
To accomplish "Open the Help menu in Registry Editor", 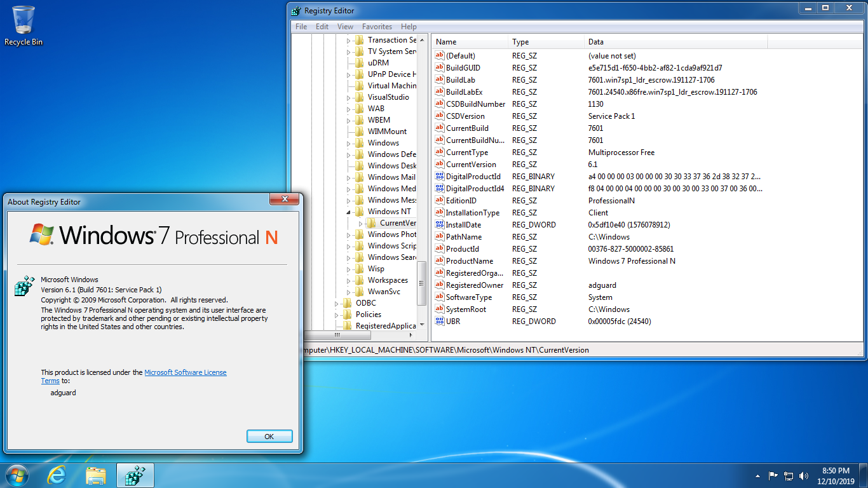I will [x=409, y=27].
